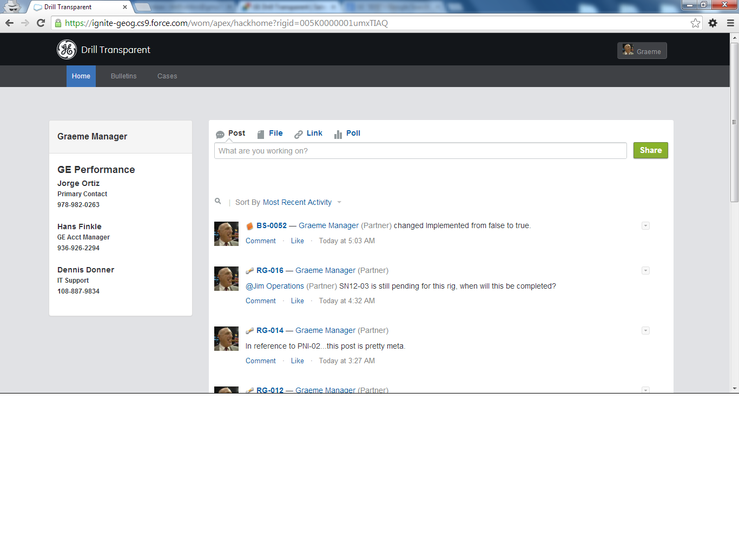Click Graeme's profile avatar in the header
739x560 pixels.
628,50
